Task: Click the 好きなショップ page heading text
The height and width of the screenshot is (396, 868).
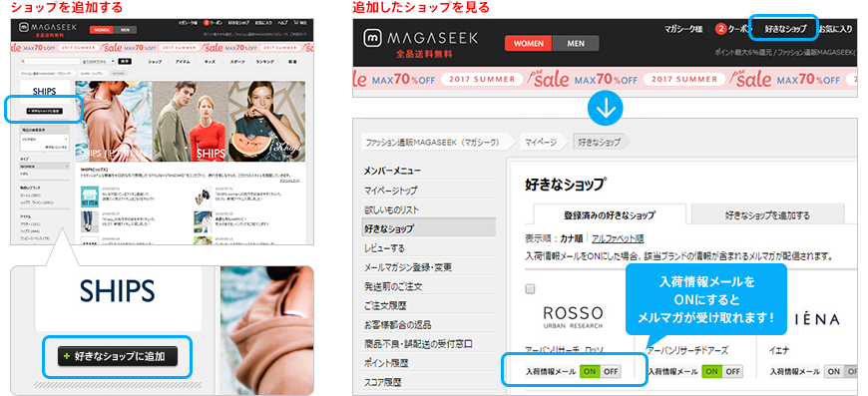Action: [565, 185]
